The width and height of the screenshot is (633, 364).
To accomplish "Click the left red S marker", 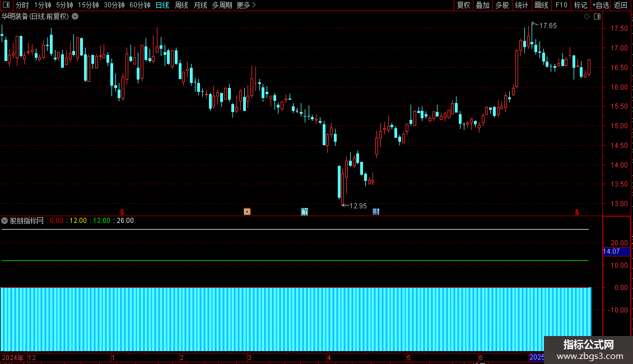I will [x=122, y=212].
